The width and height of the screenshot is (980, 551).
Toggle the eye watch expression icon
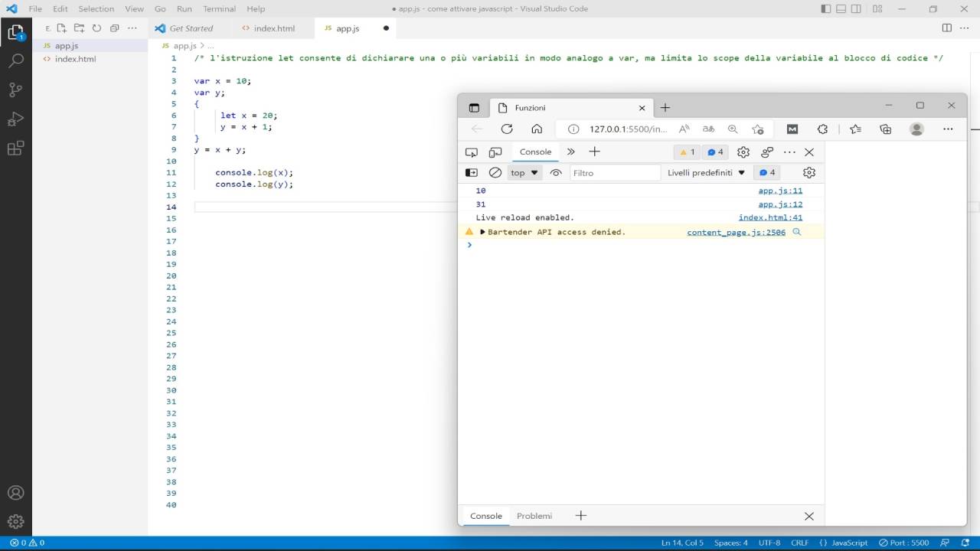556,172
